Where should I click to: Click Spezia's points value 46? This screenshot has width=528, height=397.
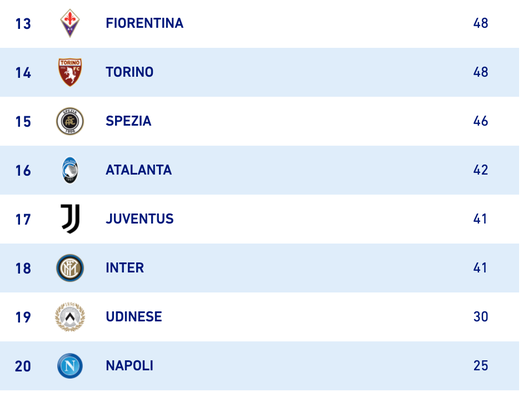[481, 121]
